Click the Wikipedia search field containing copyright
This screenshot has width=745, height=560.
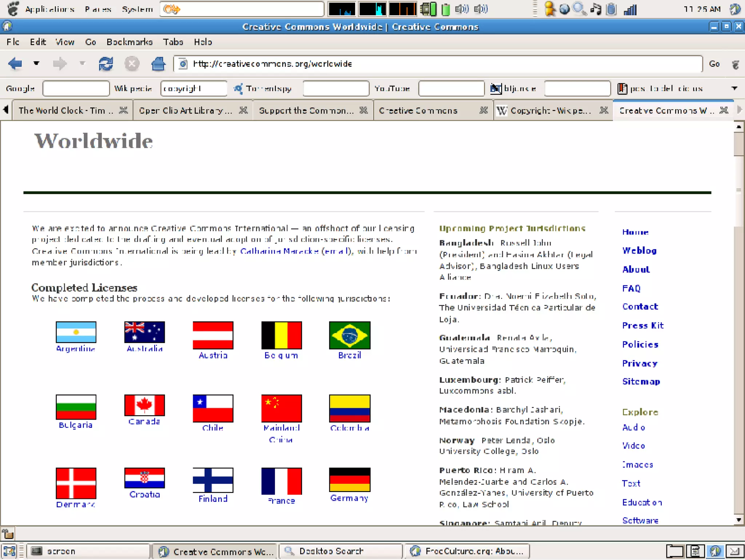[194, 89]
